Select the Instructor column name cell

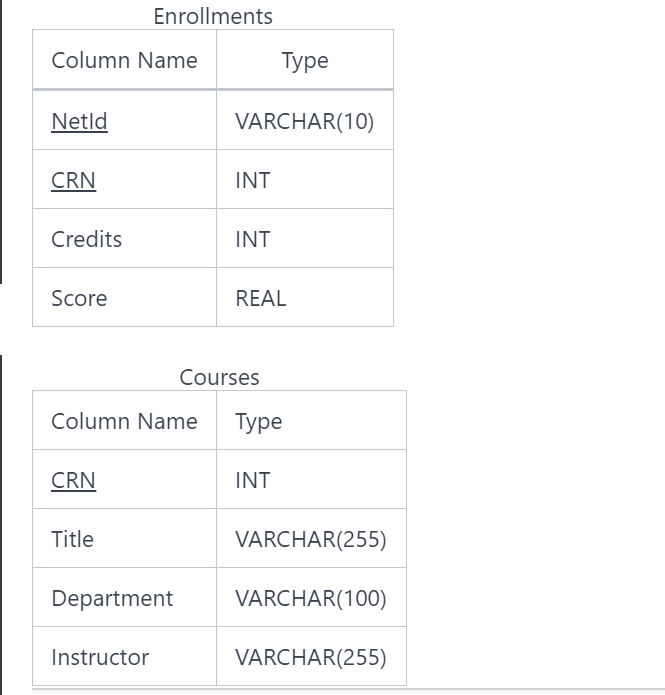pyautogui.click(x=100, y=657)
